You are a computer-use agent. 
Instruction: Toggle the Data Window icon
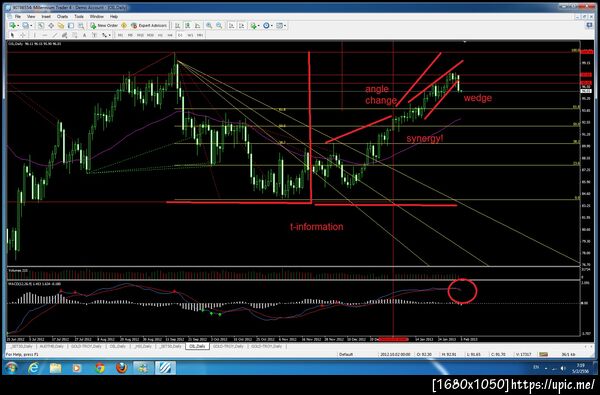(x=51, y=25)
